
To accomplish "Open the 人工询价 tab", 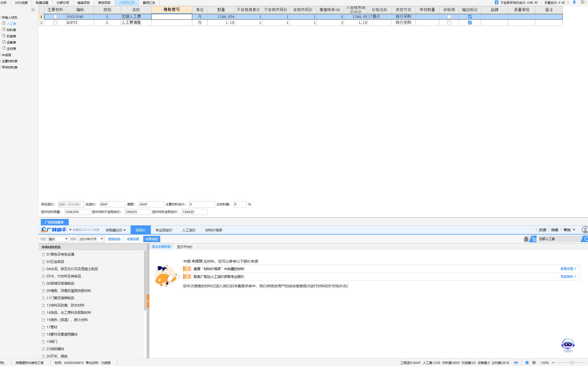I will tap(189, 230).
